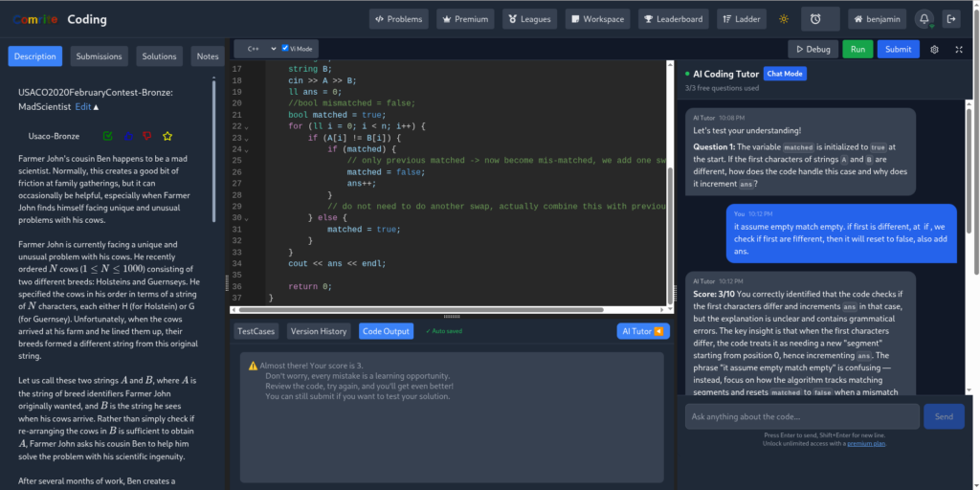Collapse the for loop at line 22

coord(246,126)
